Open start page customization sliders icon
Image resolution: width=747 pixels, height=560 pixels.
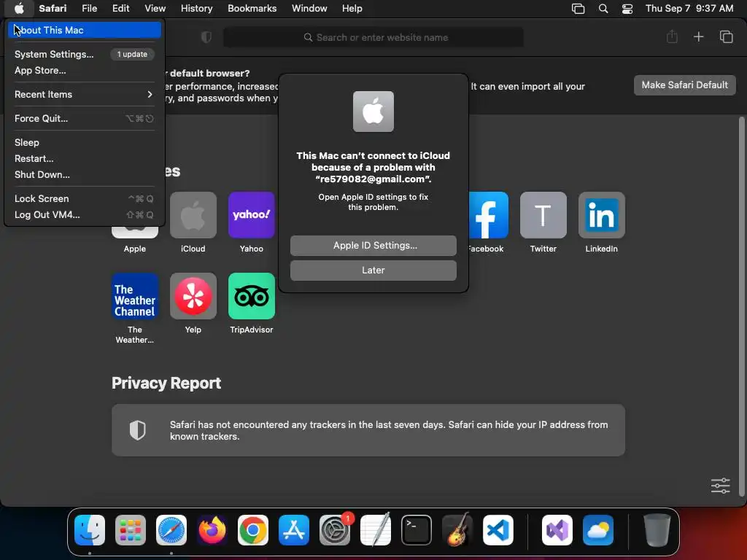(x=720, y=486)
